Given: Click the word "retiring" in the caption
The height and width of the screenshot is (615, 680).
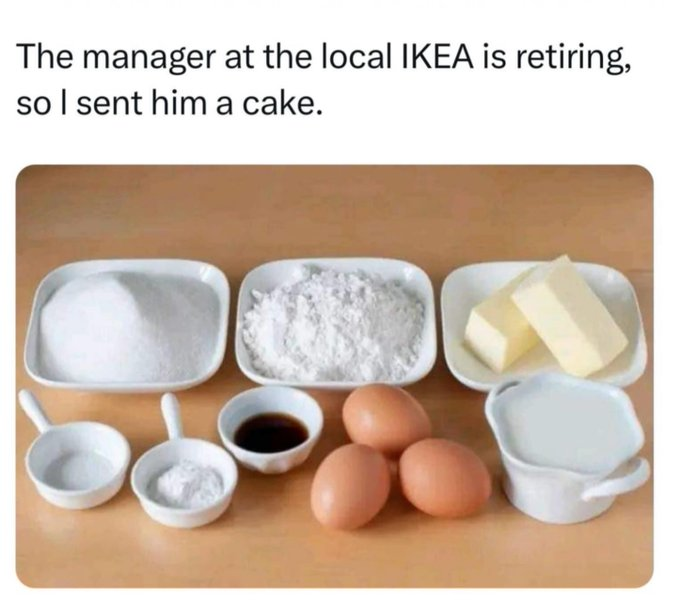Looking at the screenshot, I should [572, 59].
